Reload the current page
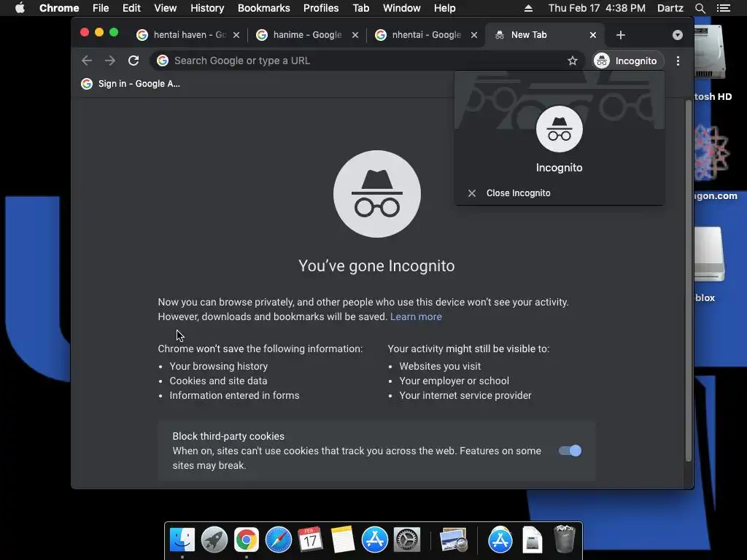Image resolution: width=747 pixels, height=560 pixels. pyautogui.click(x=133, y=61)
